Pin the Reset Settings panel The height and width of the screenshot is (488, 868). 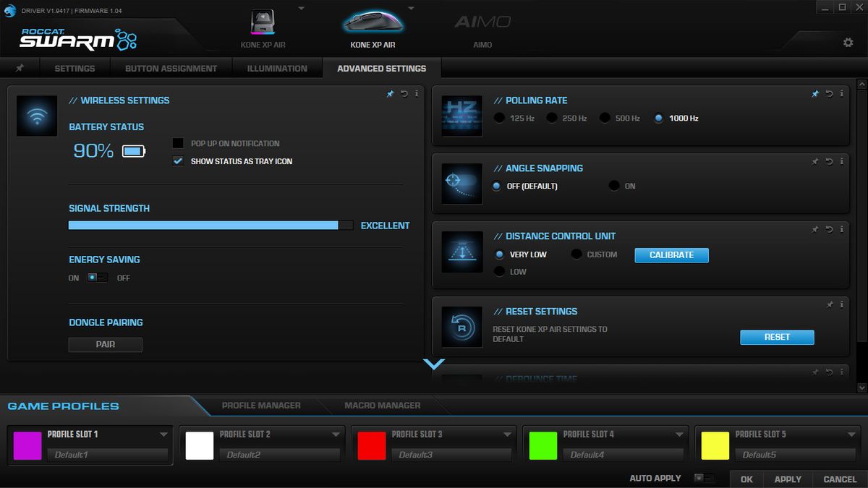[x=829, y=305]
